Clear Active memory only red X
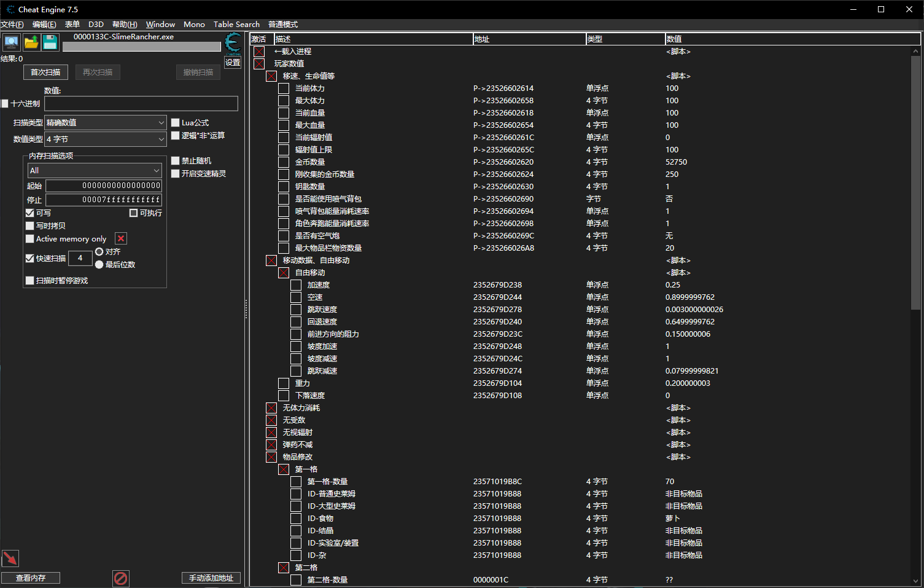The height and width of the screenshot is (588, 924). [x=121, y=238]
